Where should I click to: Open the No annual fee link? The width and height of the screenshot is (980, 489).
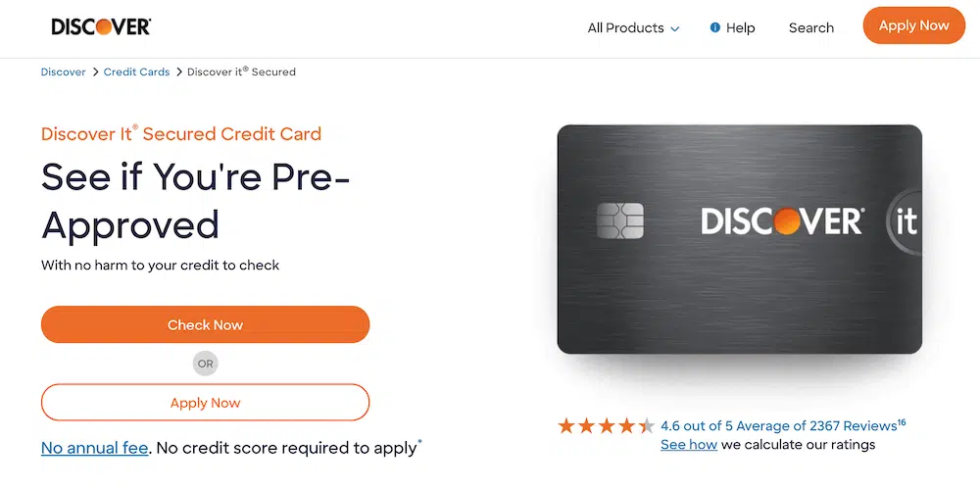(94, 448)
